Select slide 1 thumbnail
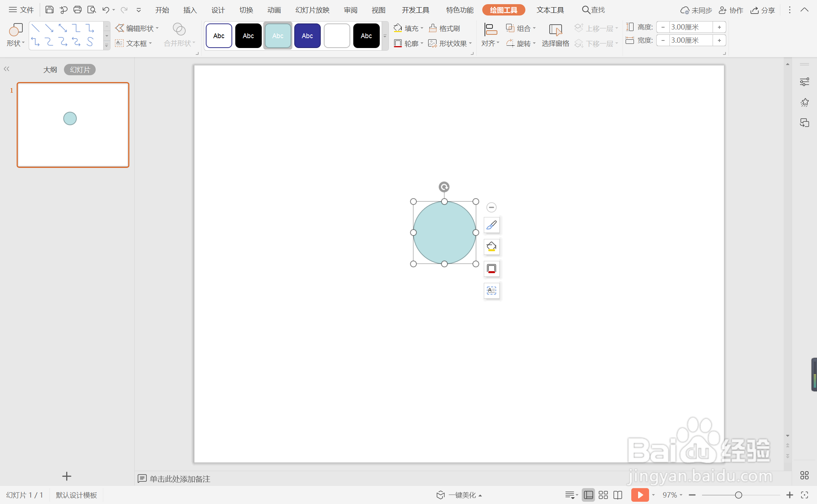 [73, 125]
